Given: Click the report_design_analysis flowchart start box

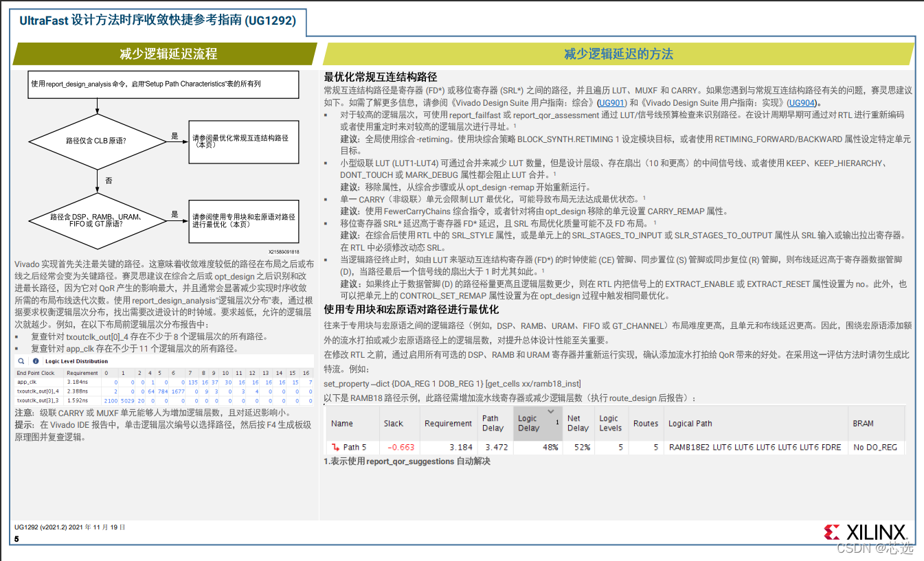Looking at the screenshot, I should pyautogui.click(x=164, y=84).
